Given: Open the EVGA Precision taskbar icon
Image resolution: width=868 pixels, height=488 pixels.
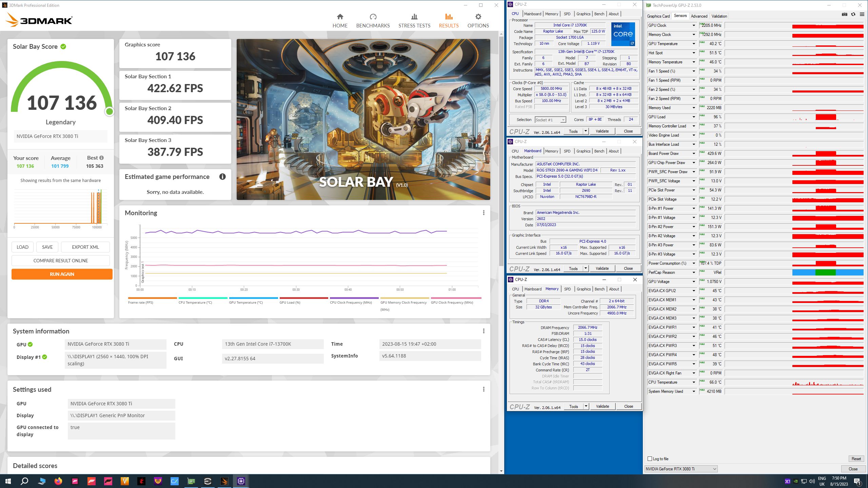Looking at the screenshot, I should click(x=208, y=481).
